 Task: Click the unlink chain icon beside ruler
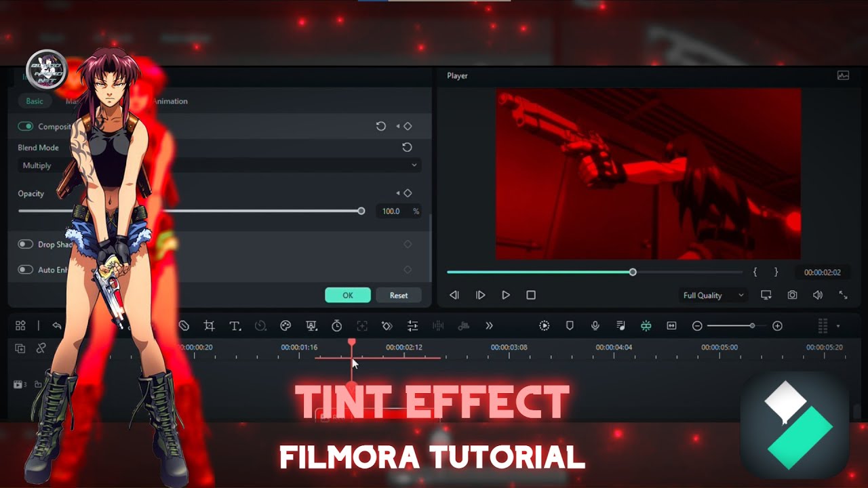(41, 348)
